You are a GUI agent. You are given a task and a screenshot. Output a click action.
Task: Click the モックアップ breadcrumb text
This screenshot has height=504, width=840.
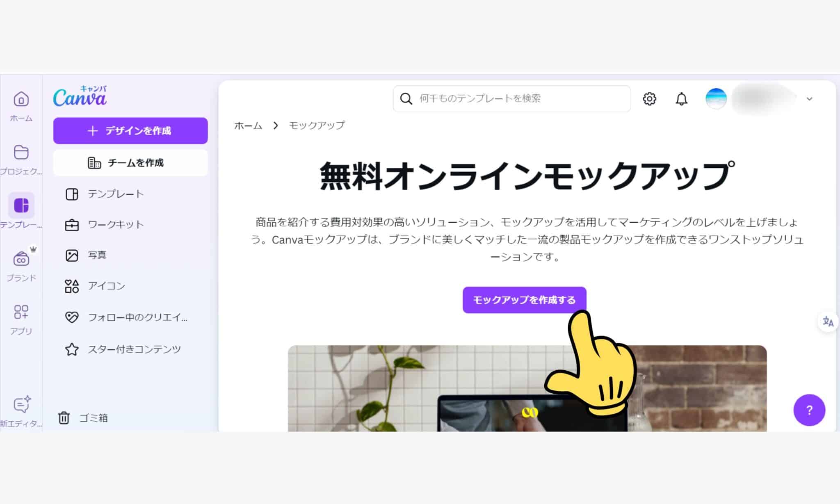(x=317, y=125)
